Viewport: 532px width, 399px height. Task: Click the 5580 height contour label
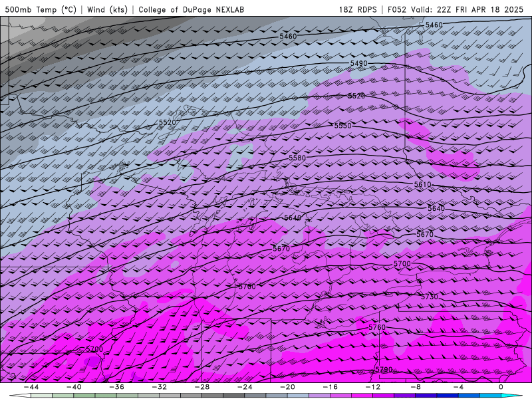pos(297,158)
